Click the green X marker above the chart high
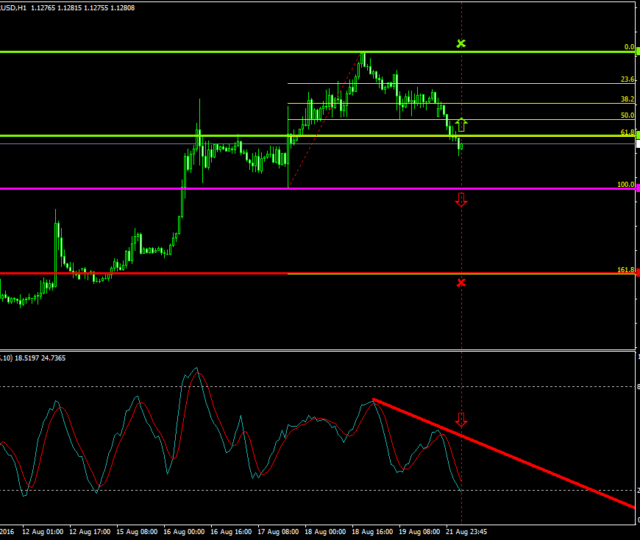640x540 pixels. coord(461,44)
